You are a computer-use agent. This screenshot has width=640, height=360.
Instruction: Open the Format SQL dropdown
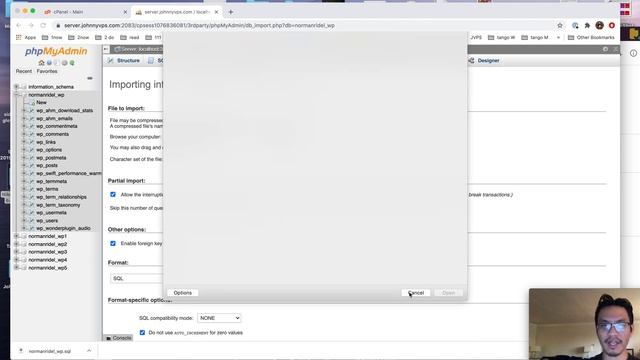click(137, 278)
